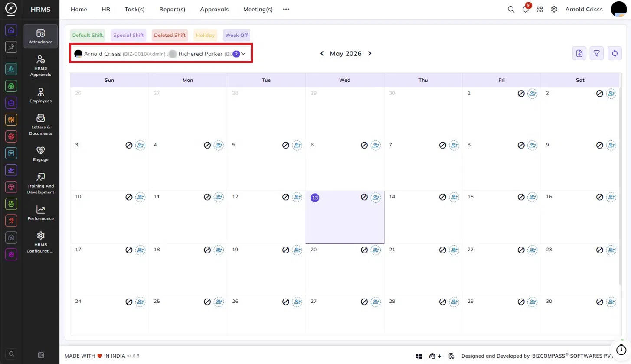Image resolution: width=631 pixels, height=364 pixels.
Task: Click the search icon at bottom left
Action: pyautogui.click(x=11, y=354)
